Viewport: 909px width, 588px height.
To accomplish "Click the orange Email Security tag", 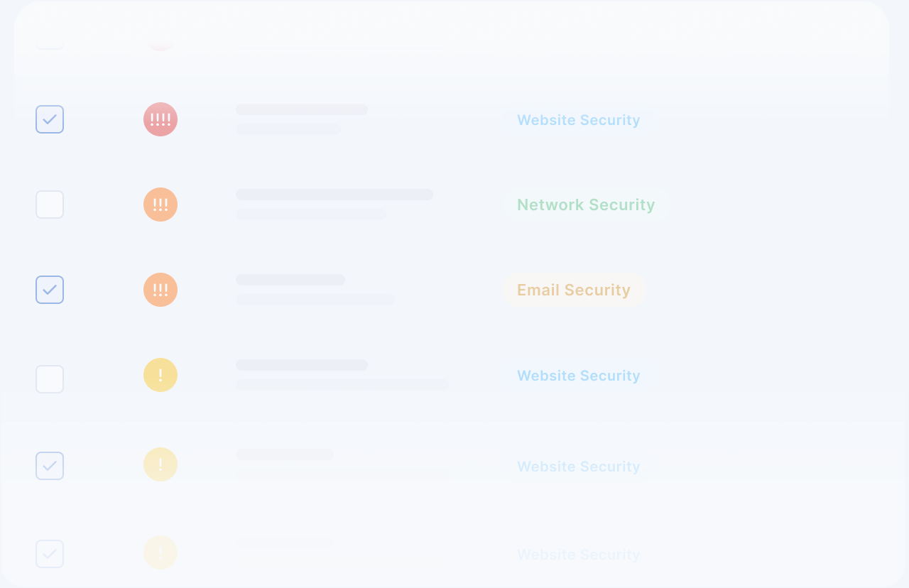I will click(574, 290).
